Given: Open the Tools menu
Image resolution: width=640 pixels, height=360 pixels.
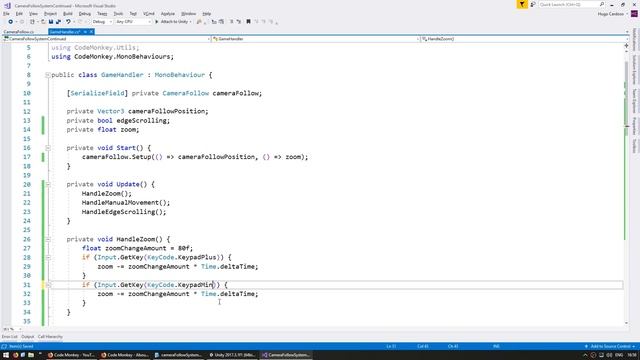Looking at the screenshot, I should click(118, 13).
